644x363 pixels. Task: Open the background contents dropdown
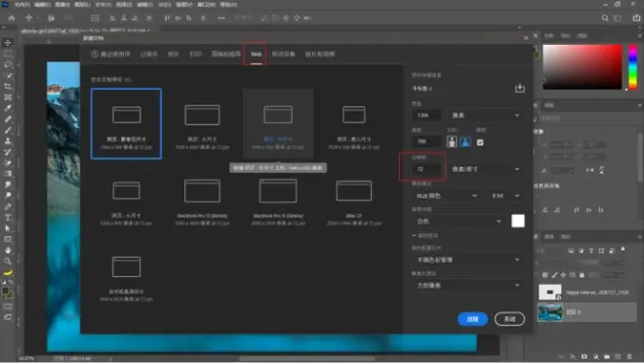point(458,222)
